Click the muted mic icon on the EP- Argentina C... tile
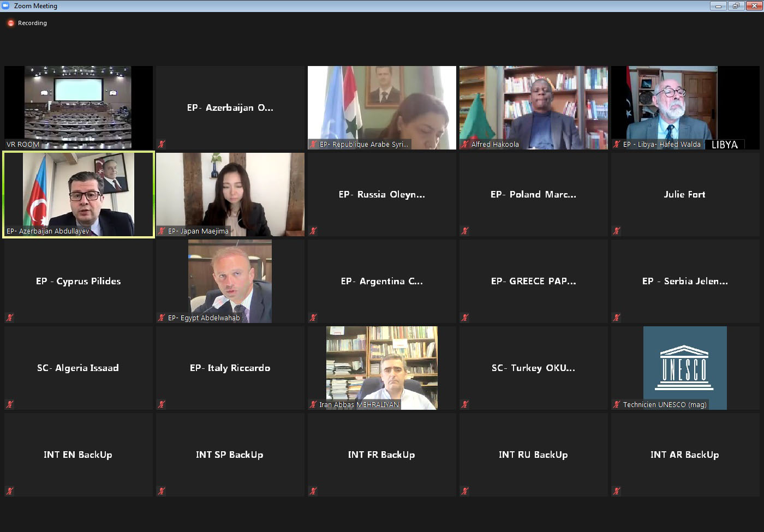The width and height of the screenshot is (764, 532). click(313, 318)
